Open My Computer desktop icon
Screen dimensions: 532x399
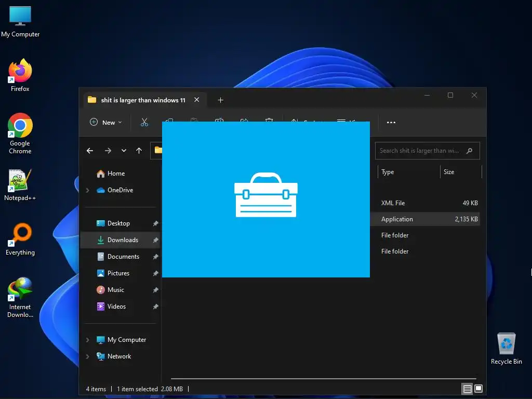pyautogui.click(x=20, y=21)
